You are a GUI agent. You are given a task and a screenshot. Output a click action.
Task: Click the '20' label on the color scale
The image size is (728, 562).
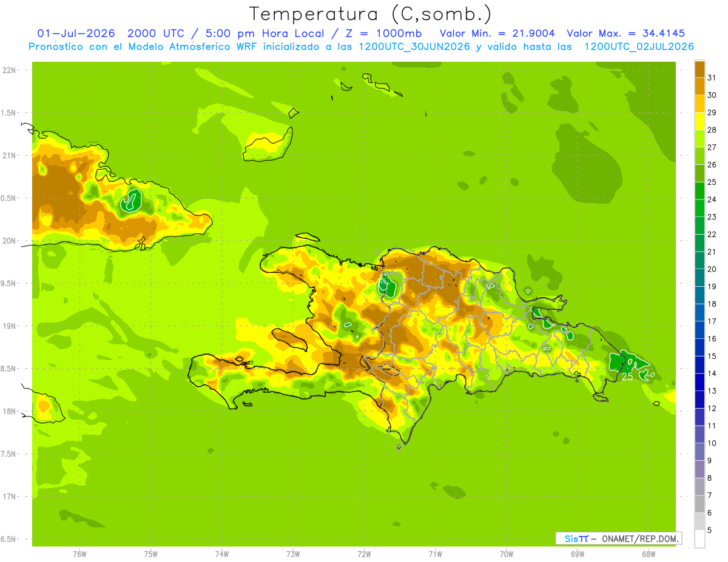click(x=712, y=269)
